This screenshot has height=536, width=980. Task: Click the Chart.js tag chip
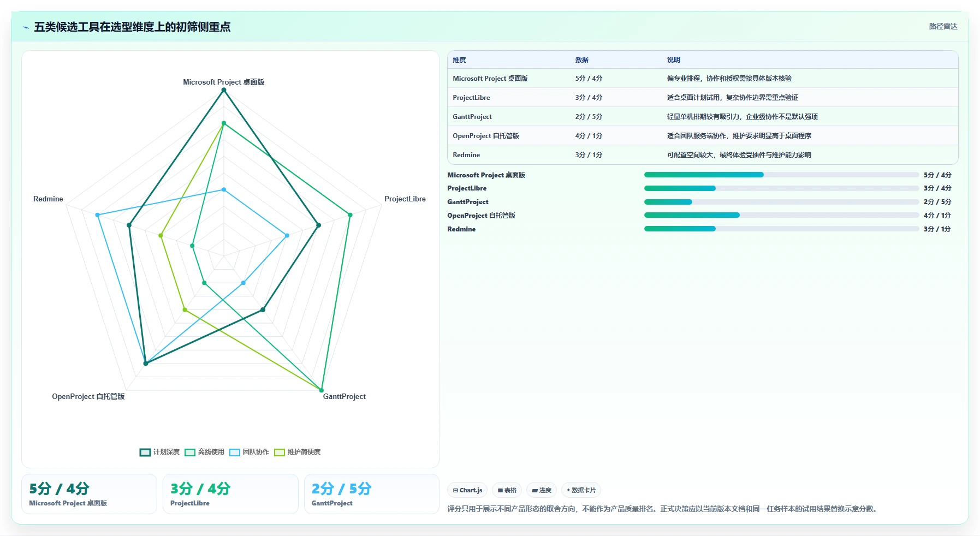(467, 490)
